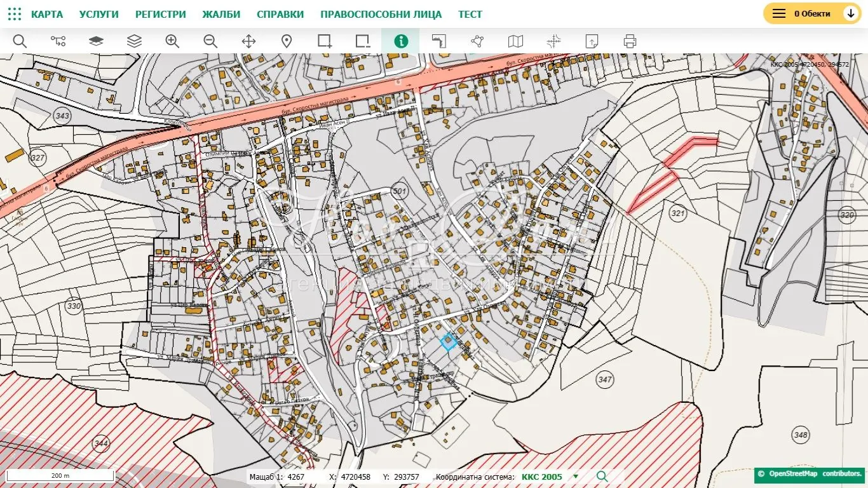This screenshot has height=488, width=868.
Task: Open the nine-dot app grid menu
Action: [x=15, y=14]
